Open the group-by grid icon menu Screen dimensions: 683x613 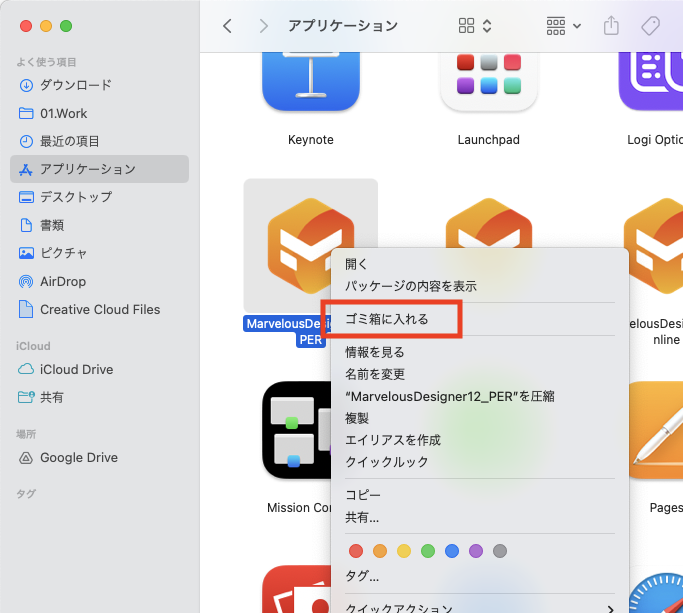click(556, 26)
